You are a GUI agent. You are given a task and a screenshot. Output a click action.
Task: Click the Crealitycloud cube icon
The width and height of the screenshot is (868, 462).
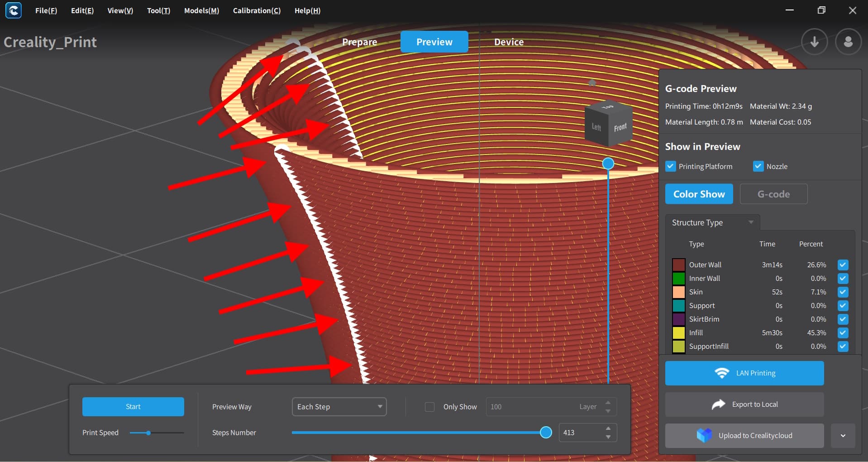(704, 435)
